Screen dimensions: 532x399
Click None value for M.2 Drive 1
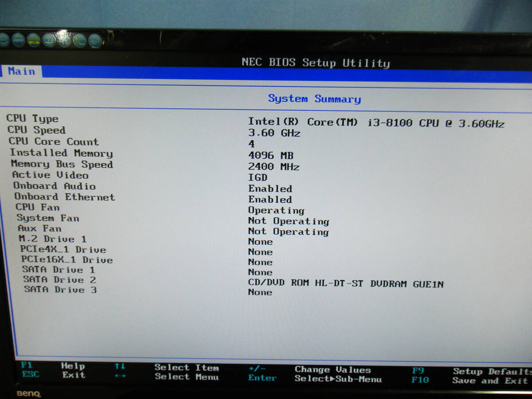click(260, 242)
